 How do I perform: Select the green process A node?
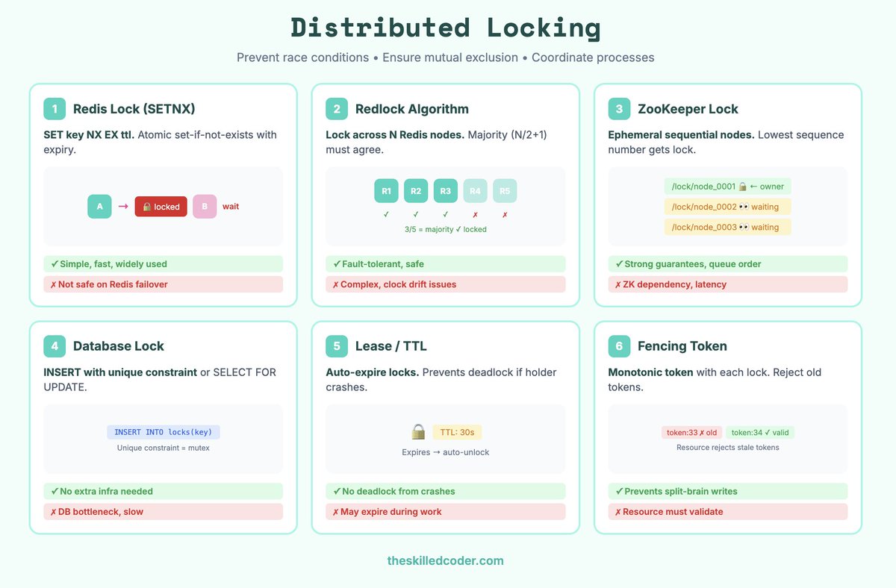pos(99,207)
